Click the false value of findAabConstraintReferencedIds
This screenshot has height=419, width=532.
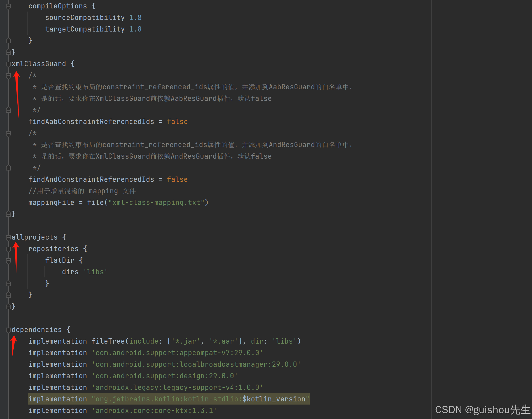pos(177,122)
